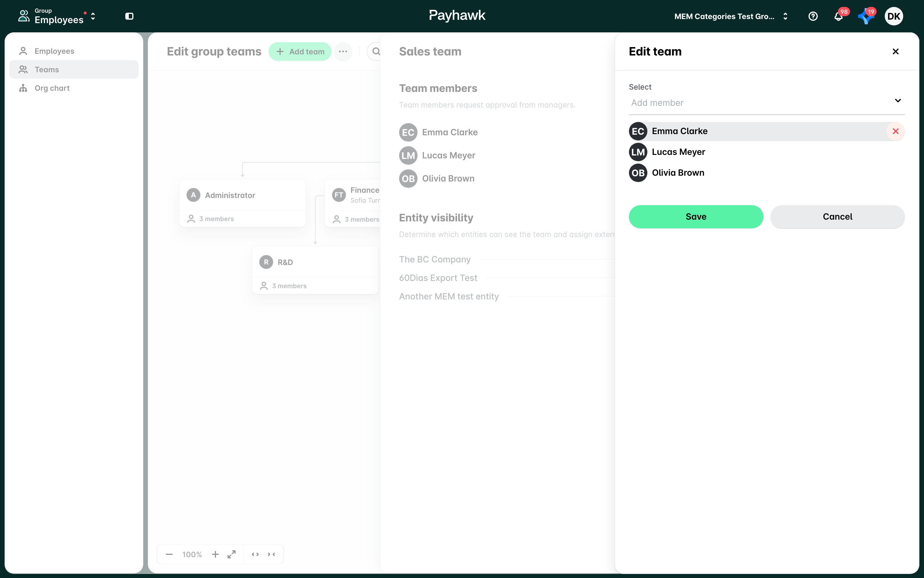
Task: Select Teams in the sidebar
Action: pos(74,69)
